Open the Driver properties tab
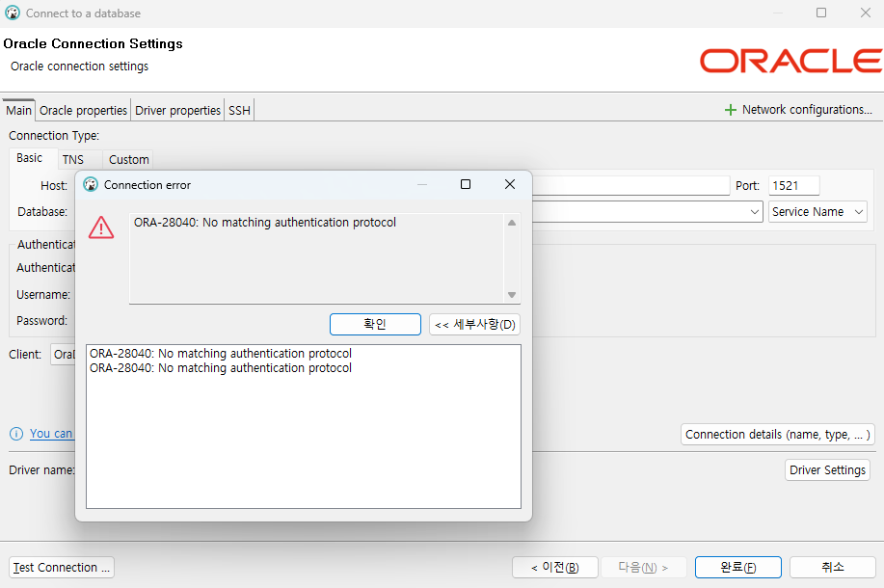884x588 pixels. point(177,111)
